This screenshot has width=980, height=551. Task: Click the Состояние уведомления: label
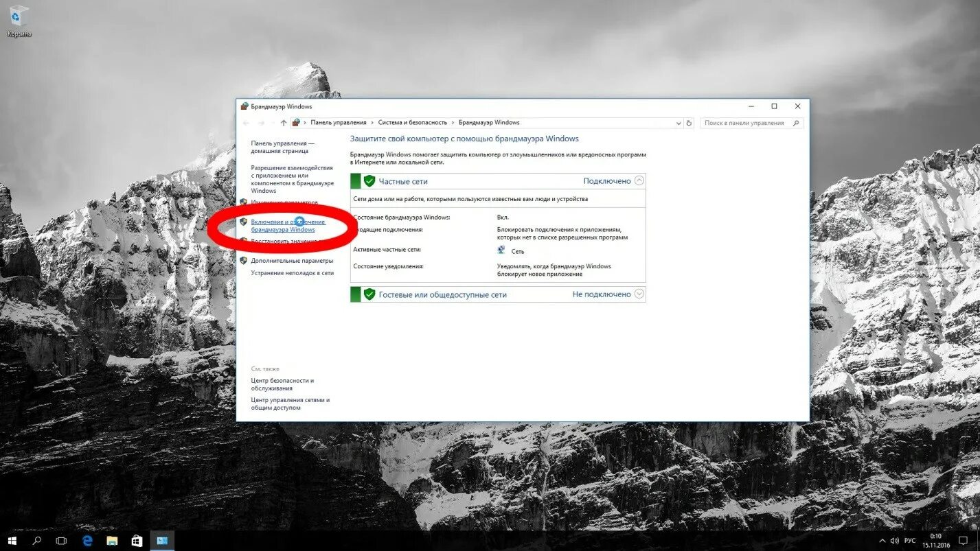click(x=389, y=266)
